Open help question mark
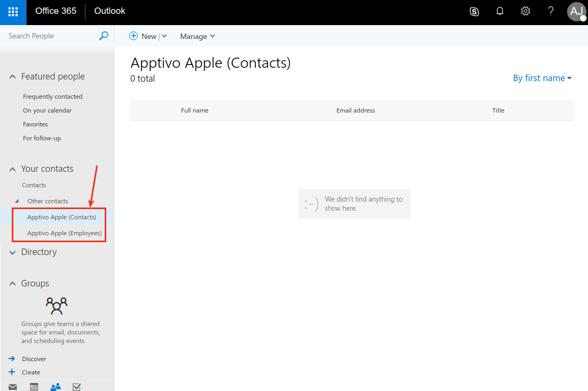588x391 pixels. point(551,11)
